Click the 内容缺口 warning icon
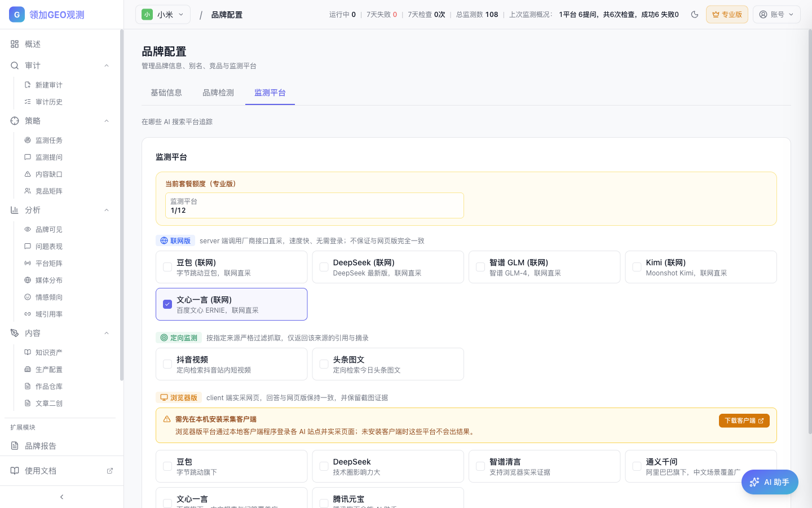This screenshot has height=508, width=812. point(28,174)
